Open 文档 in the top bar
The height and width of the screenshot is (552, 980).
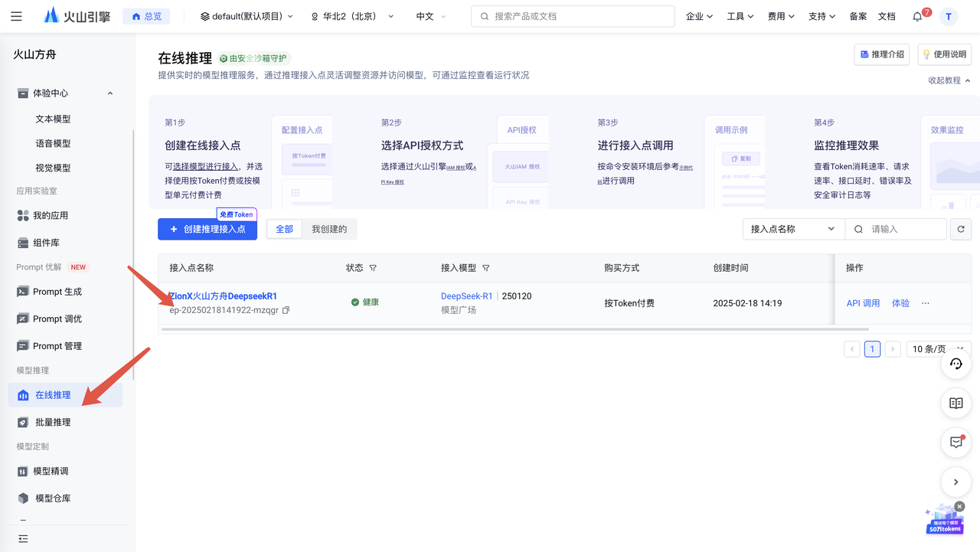pyautogui.click(x=887, y=16)
